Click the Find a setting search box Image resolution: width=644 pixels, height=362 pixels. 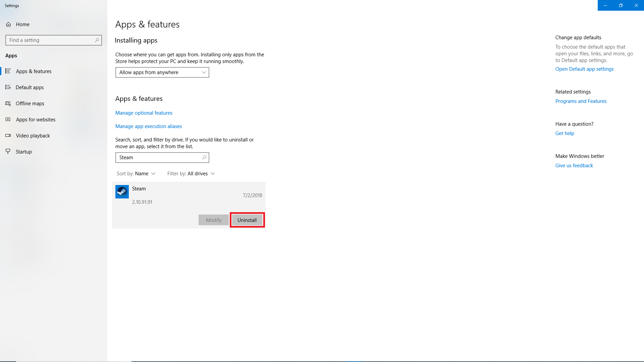(54, 40)
